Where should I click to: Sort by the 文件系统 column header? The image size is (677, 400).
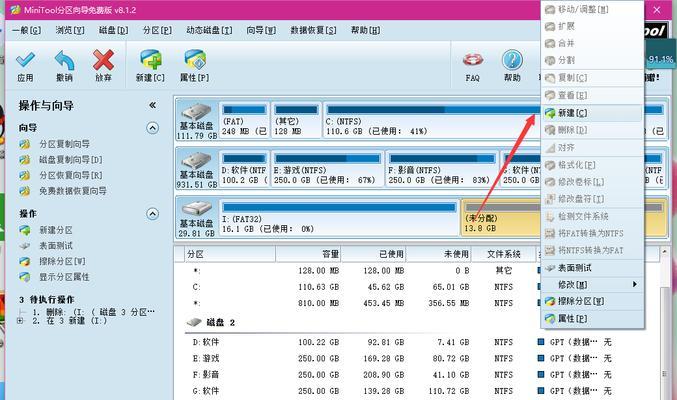pos(503,254)
